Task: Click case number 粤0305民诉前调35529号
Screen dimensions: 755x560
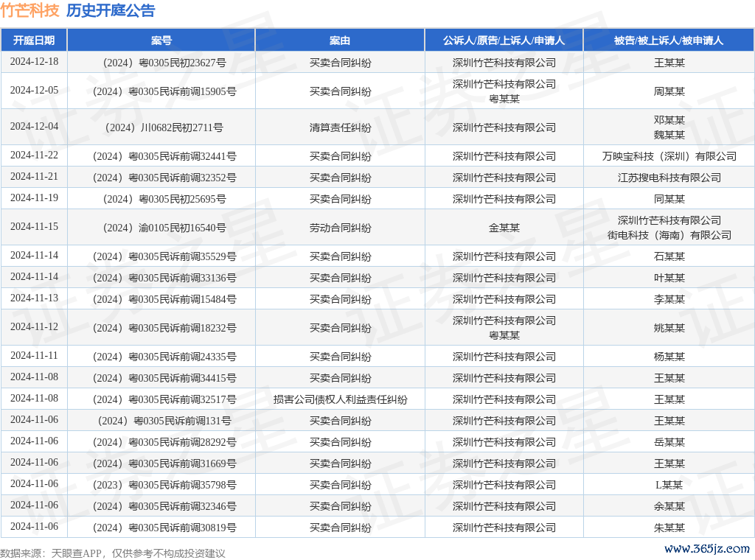Action: coord(164,257)
